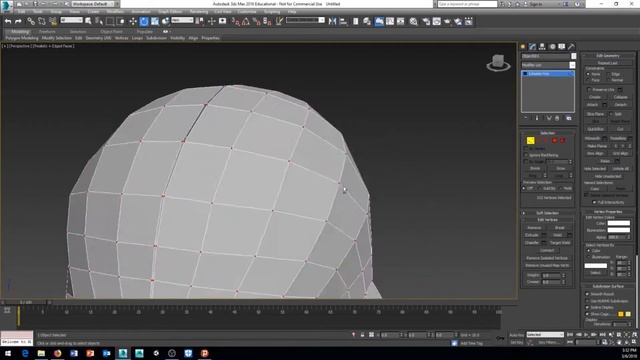
Task: Collapse the Edit Geometry rollout
Action: pyautogui.click(x=608, y=56)
